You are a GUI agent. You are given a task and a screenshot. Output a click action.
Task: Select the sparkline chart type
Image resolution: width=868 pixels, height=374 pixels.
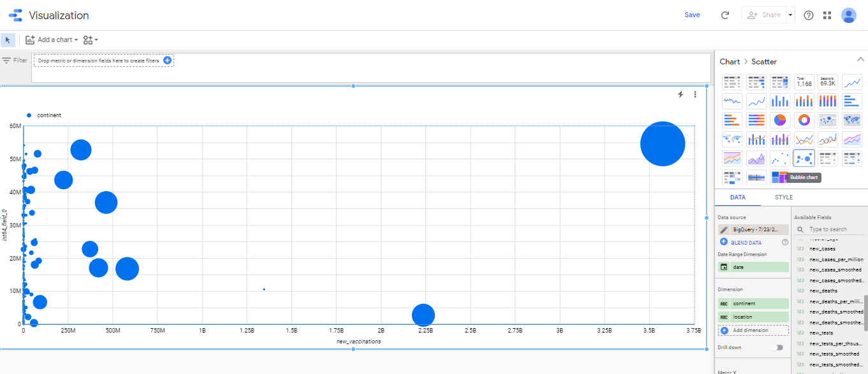[x=732, y=101]
